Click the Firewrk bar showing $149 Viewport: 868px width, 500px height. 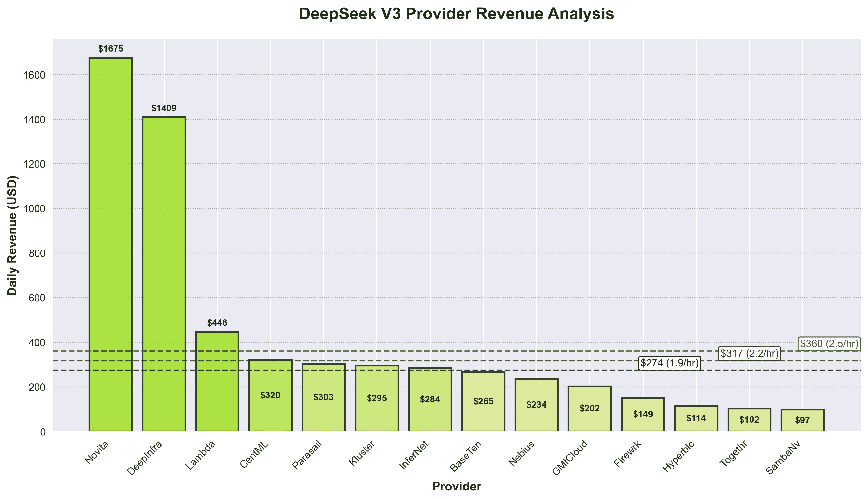tap(643, 414)
